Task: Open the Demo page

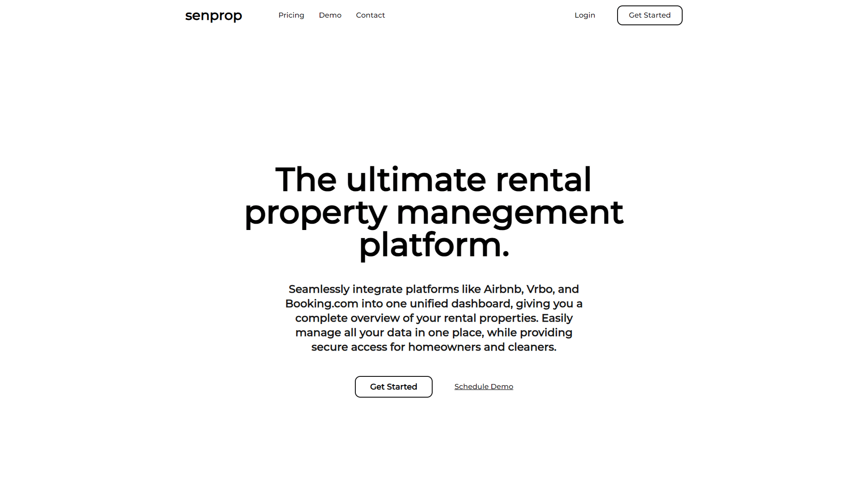Action: point(330,15)
